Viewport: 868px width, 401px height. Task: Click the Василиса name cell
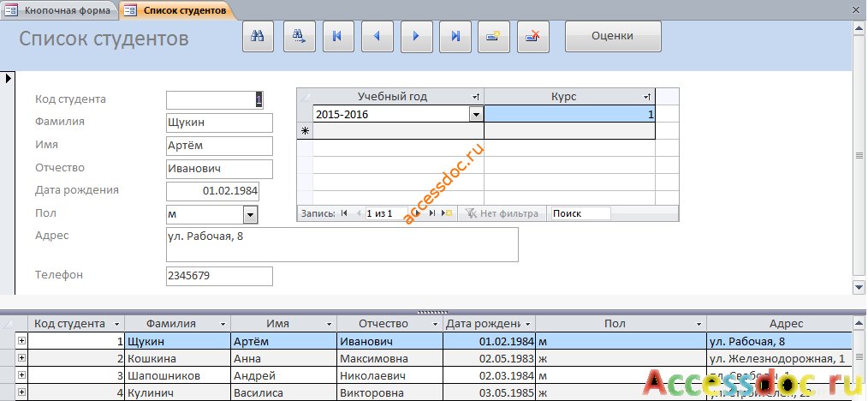pyautogui.click(x=284, y=392)
